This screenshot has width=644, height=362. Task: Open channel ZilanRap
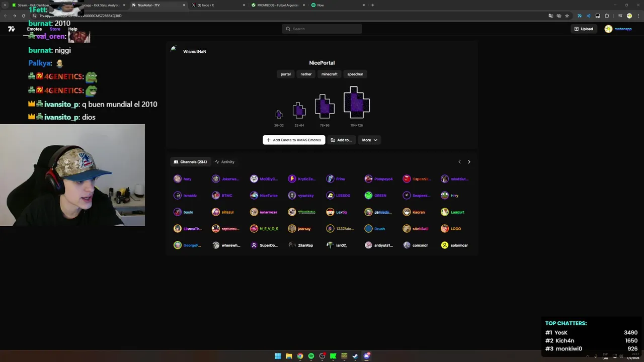point(301,245)
